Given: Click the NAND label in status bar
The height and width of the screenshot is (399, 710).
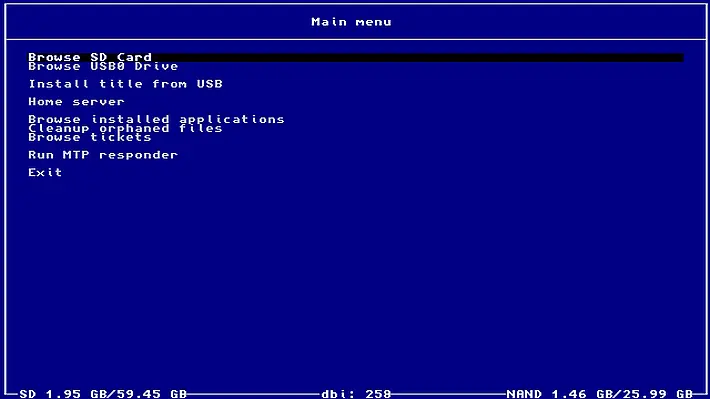Looking at the screenshot, I should point(524,394).
